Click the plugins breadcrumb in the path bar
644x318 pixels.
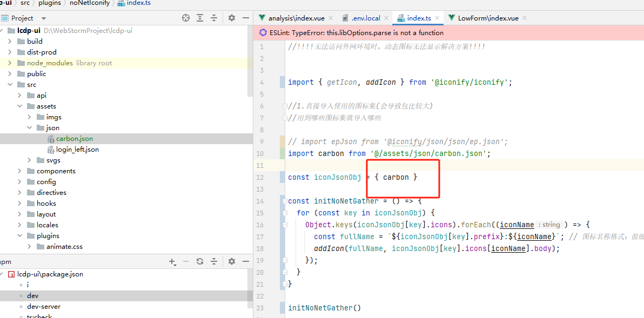coord(49,3)
